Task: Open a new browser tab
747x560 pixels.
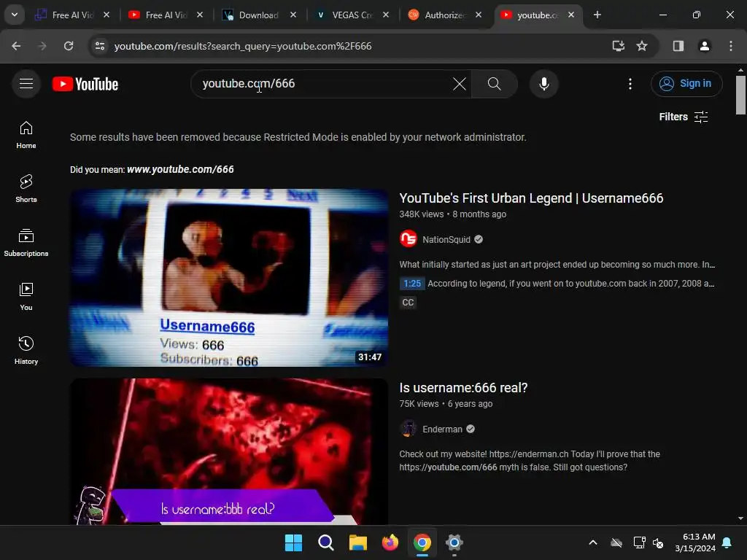Action: [x=597, y=15]
